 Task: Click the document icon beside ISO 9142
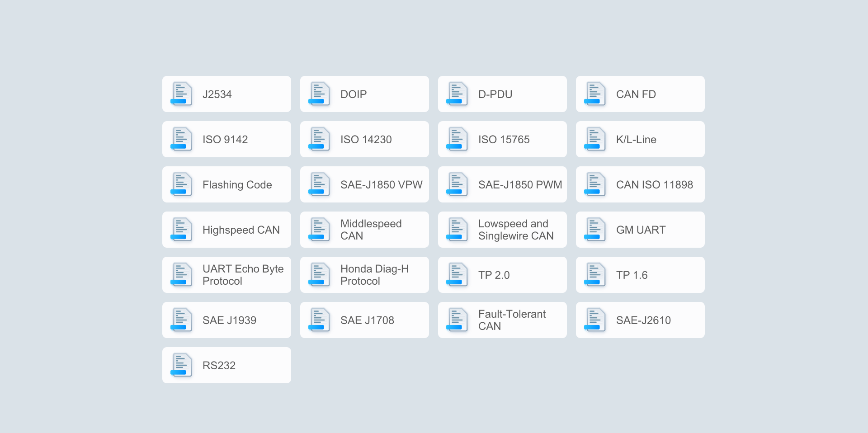coord(181,139)
